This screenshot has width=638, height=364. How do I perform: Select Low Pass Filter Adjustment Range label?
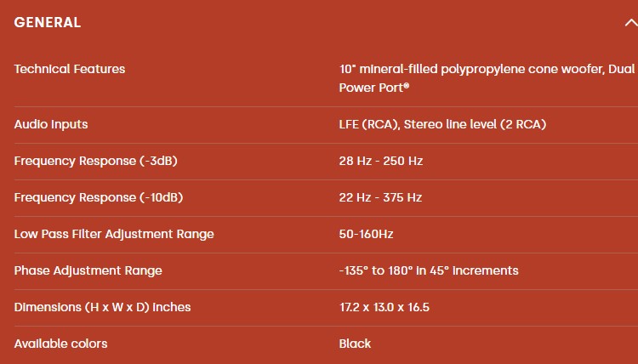coord(114,234)
